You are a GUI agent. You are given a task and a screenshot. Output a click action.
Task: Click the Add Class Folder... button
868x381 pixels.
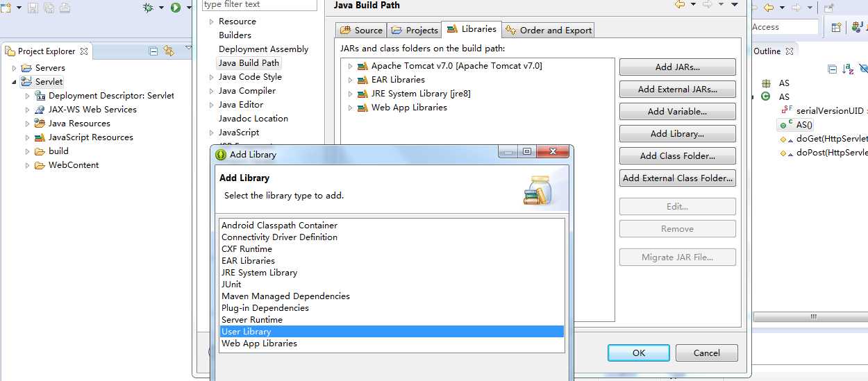677,156
